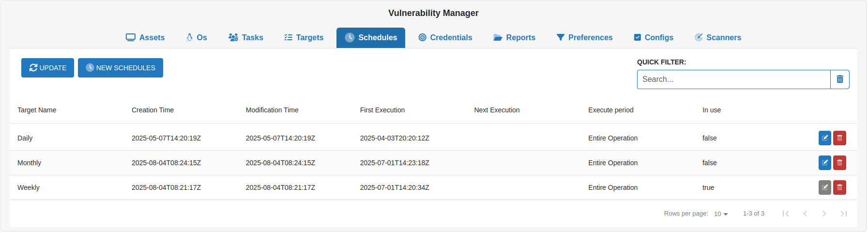
Task: Create schedule via NEW SCHEDULES button
Action: click(121, 68)
